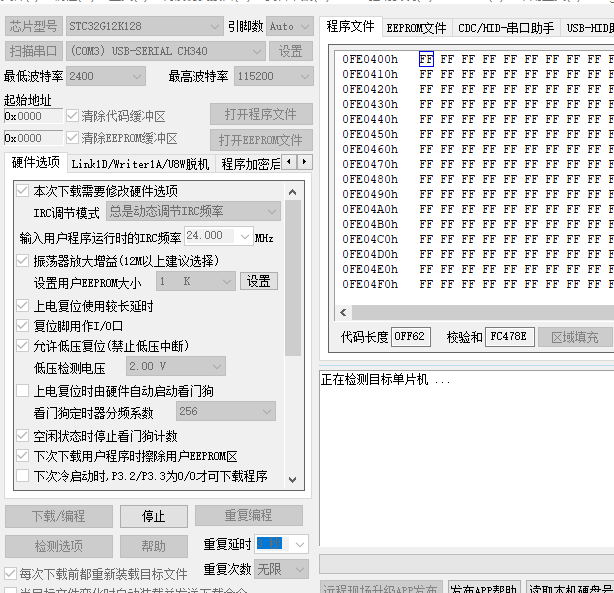This screenshot has width=614, height=593.
Task: Open 重复次数 无限 dropdown
Action: (x=281, y=569)
